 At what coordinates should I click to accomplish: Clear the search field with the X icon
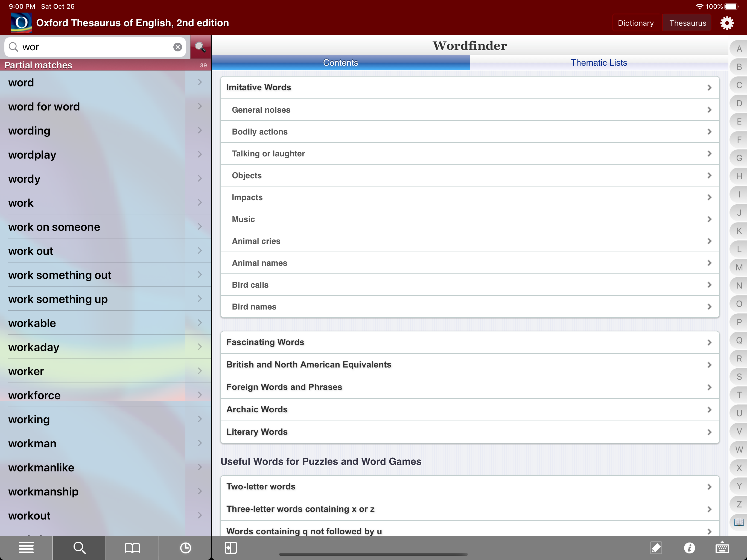[178, 47]
